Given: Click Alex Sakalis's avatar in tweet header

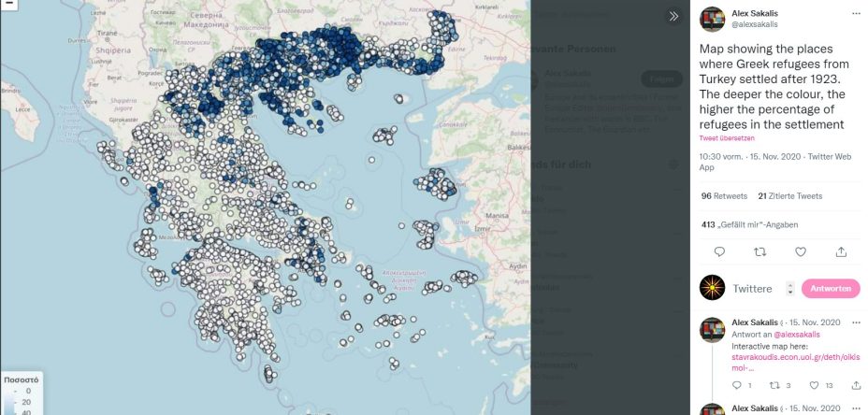Looking at the screenshot, I should [x=713, y=19].
